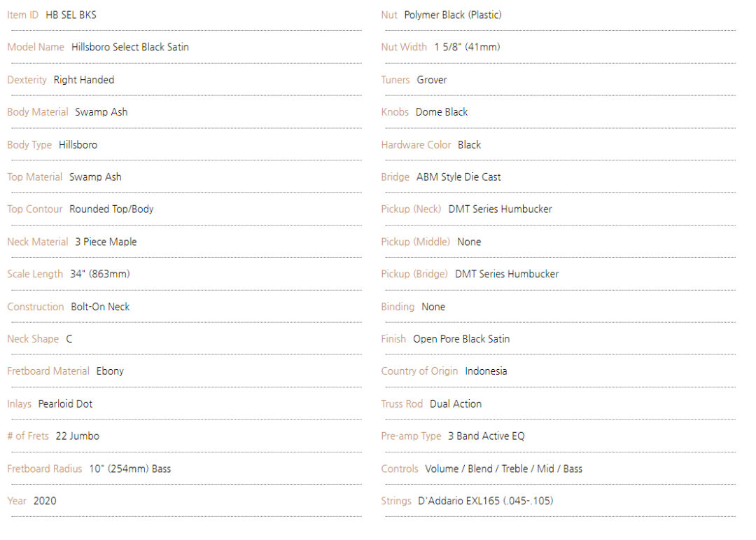Click the Scale Length 34" (863mm) value
The width and height of the screenshot is (756, 540).
[100, 274]
